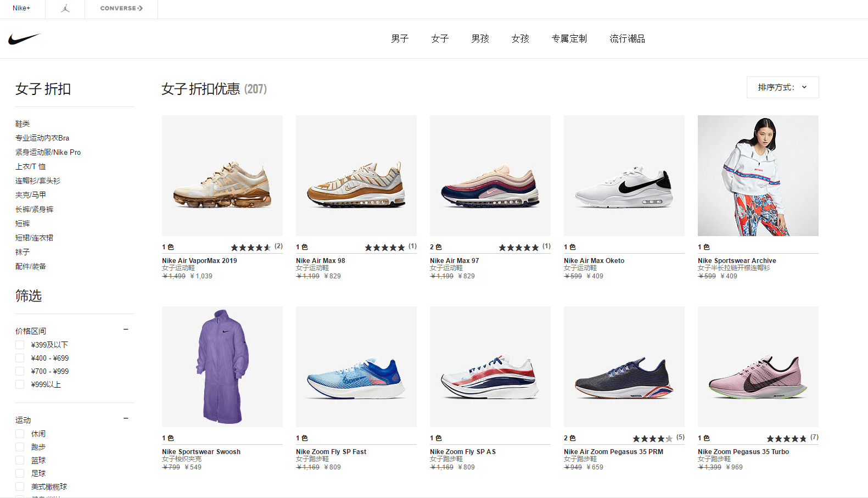Click the Nike Zoom Fly SP AS title
The height and width of the screenshot is (498, 868).
coord(463,452)
